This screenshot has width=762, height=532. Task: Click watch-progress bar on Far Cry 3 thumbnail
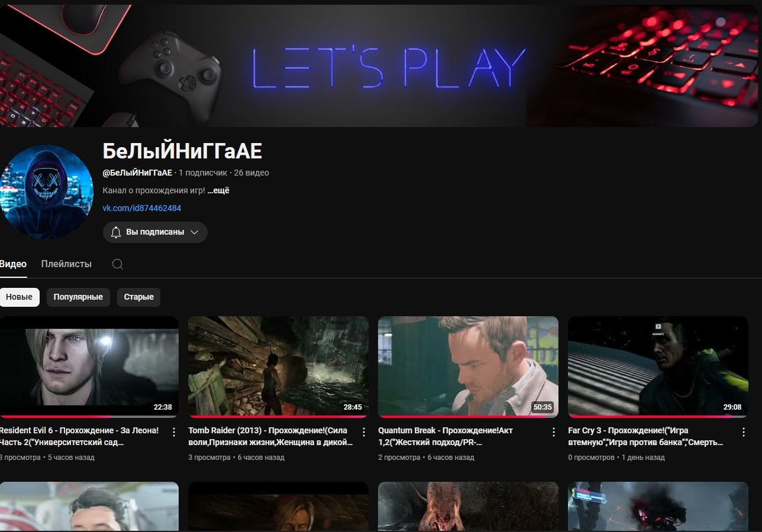click(x=658, y=417)
